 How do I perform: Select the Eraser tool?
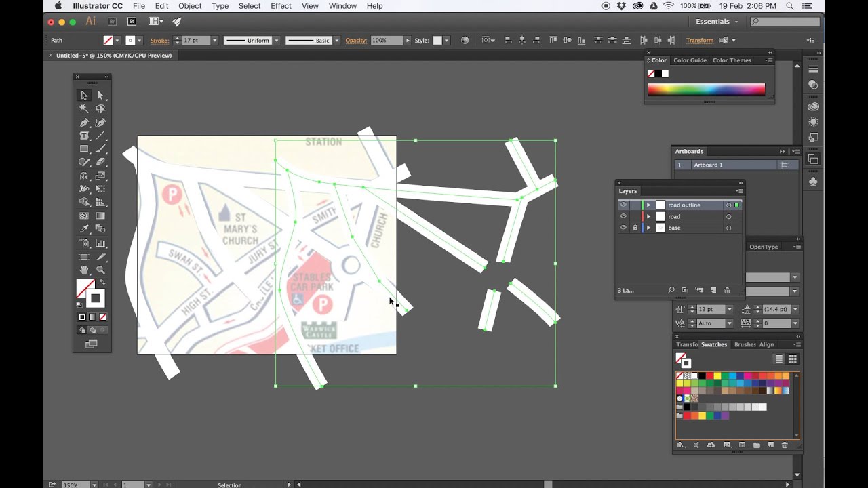pos(100,162)
